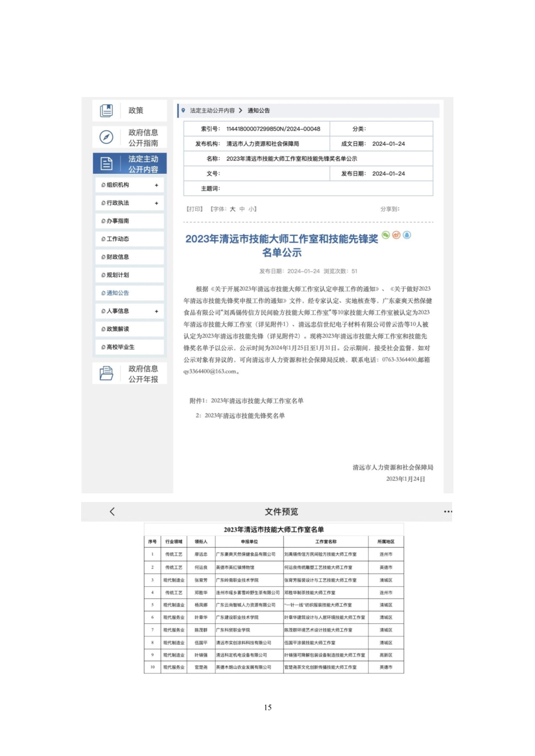Click the 政策 document icon
Image resolution: width=535 pixels, height=756 pixels.
(x=106, y=110)
